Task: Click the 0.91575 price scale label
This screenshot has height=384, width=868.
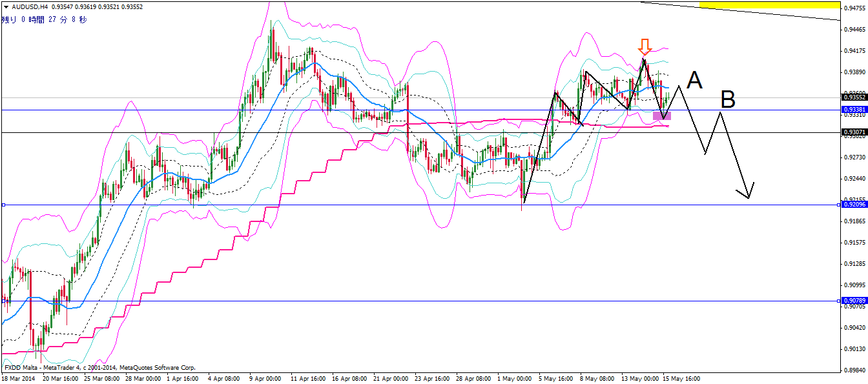Action: pyautogui.click(x=854, y=243)
